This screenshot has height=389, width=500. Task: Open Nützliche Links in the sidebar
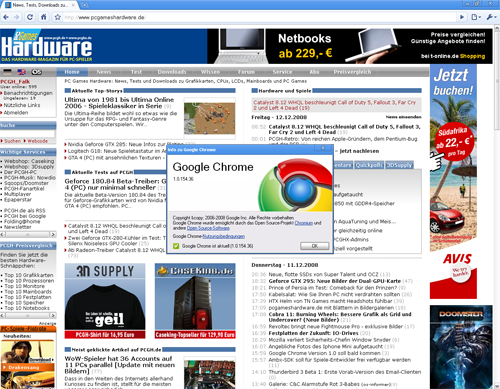[x=22, y=105]
